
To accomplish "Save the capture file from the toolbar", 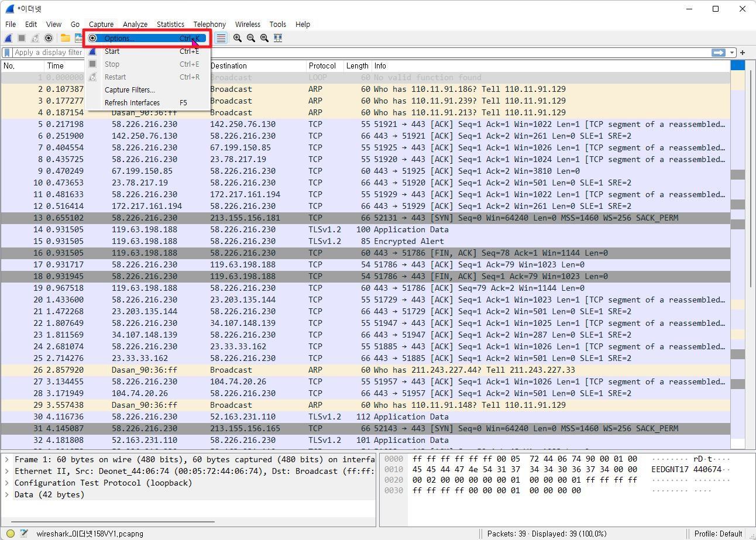I will (x=78, y=38).
